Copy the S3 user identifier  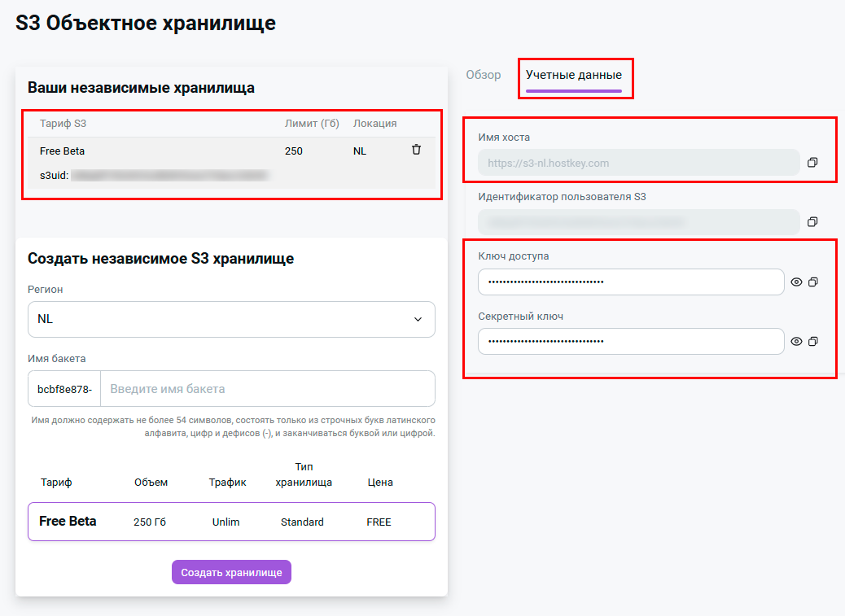[812, 221]
